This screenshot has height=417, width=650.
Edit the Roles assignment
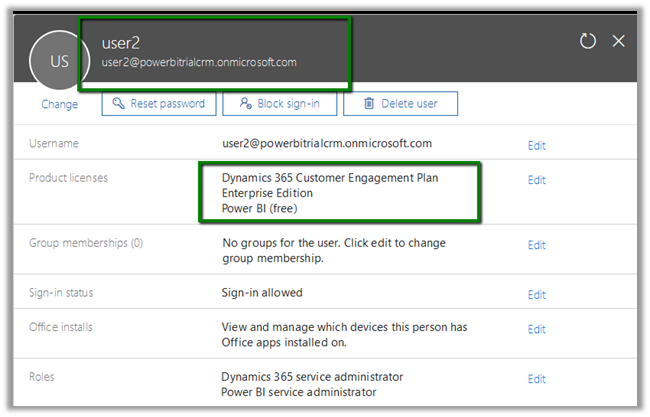coord(536,379)
